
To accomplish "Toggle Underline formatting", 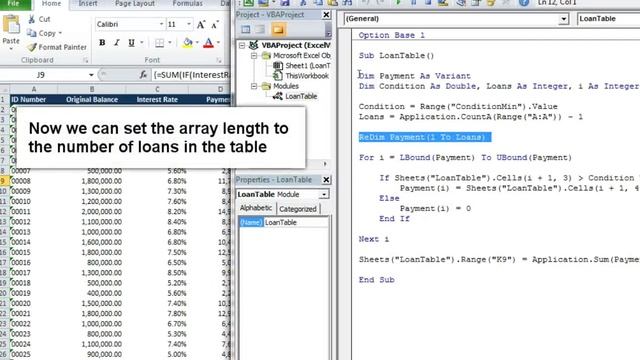I will pyautogui.click(x=131, y=43).
